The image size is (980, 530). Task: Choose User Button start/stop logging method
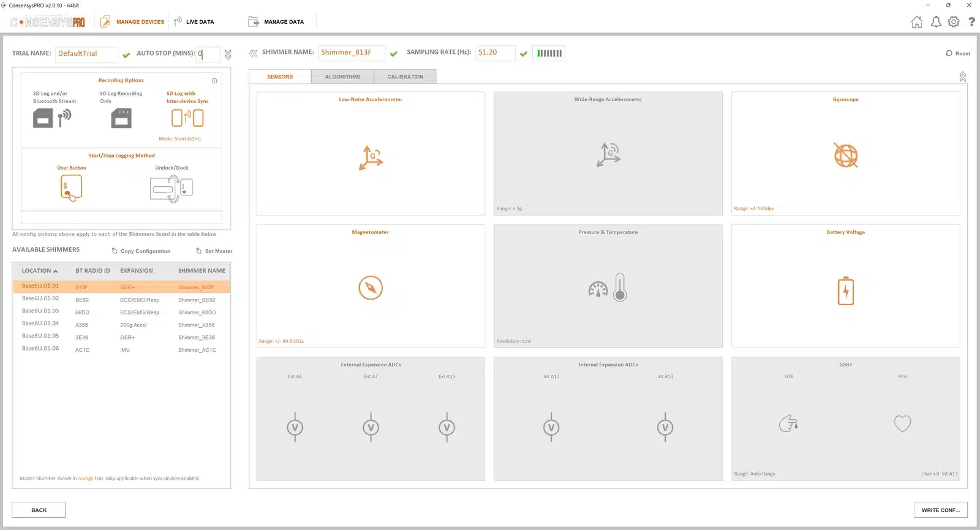point(72,187)
